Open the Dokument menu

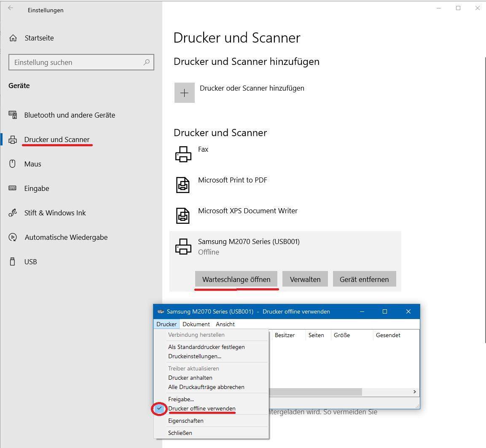(x=196, y=324)
